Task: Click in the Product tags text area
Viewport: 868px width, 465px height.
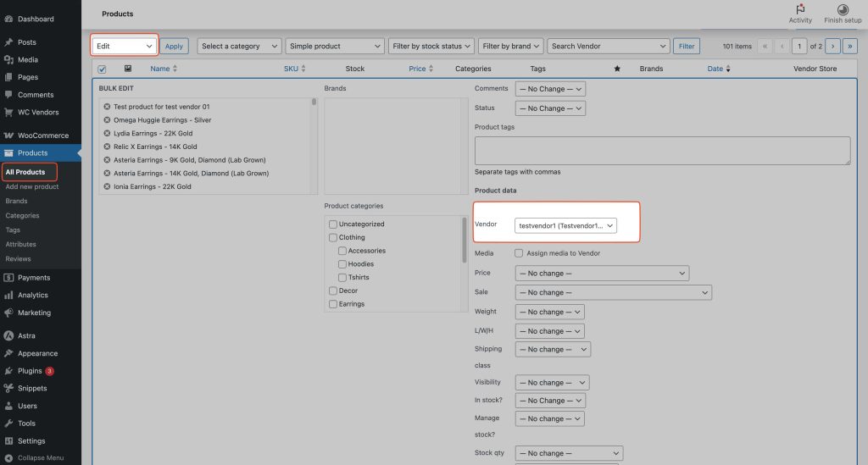Action: (662, 151)
